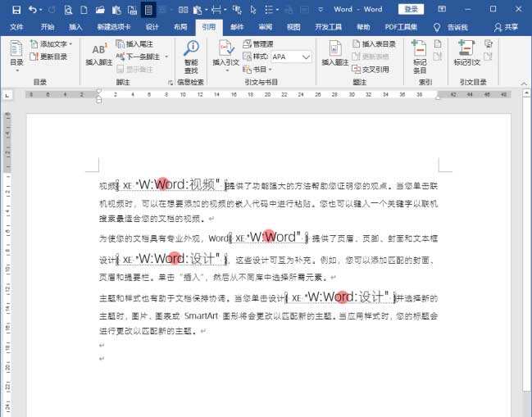Switch to the Mailings (邮件) tab
Viewport: 532px width, 417px height.
[237, 27]
